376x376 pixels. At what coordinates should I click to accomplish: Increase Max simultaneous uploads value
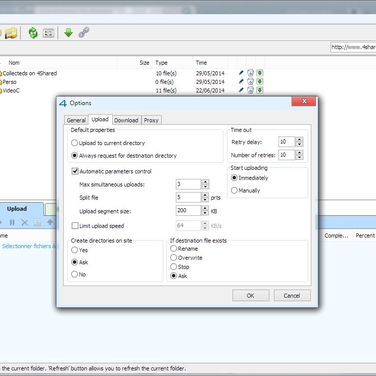point(205,182)
